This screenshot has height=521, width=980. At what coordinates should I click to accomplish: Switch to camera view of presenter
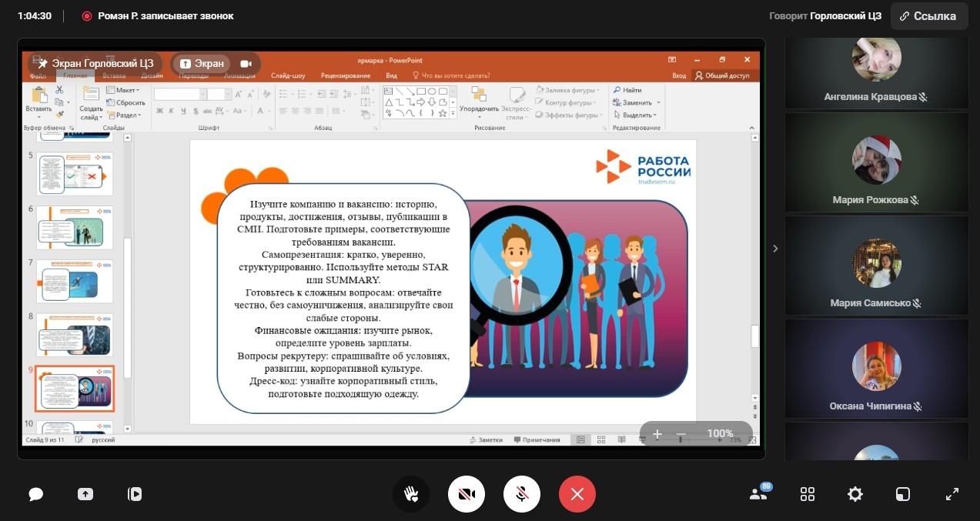click(x=246, y=64)
